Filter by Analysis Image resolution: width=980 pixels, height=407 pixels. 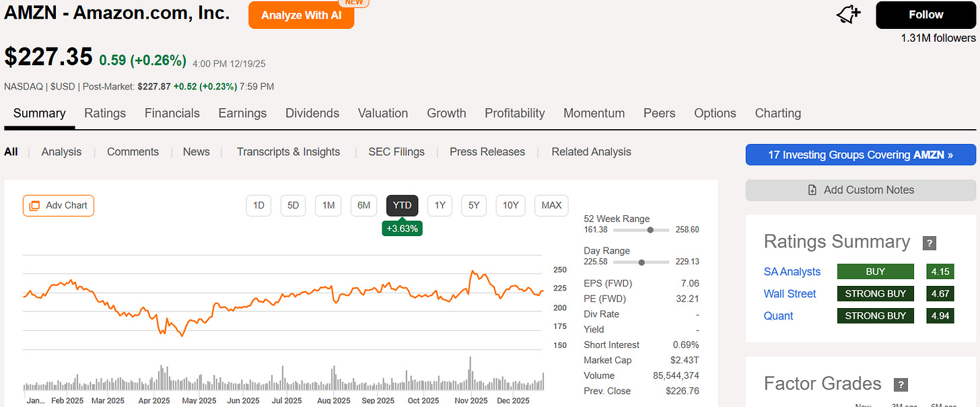(61, 151)
